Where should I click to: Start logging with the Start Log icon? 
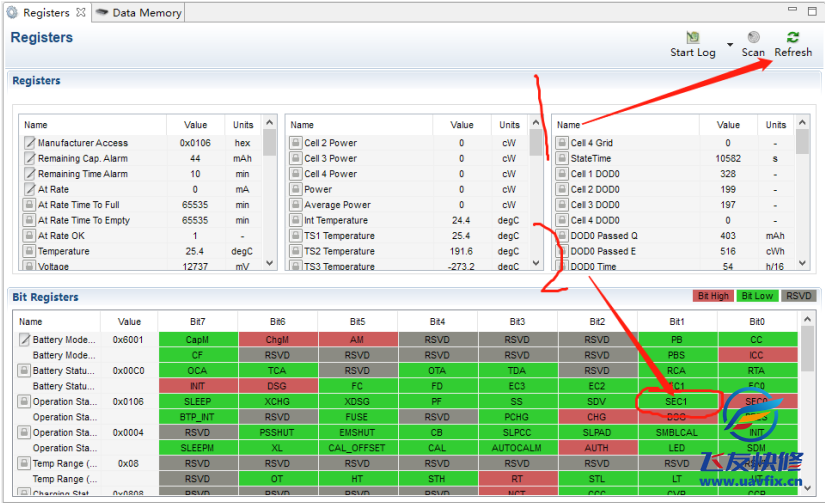click(x=693, y=37)
